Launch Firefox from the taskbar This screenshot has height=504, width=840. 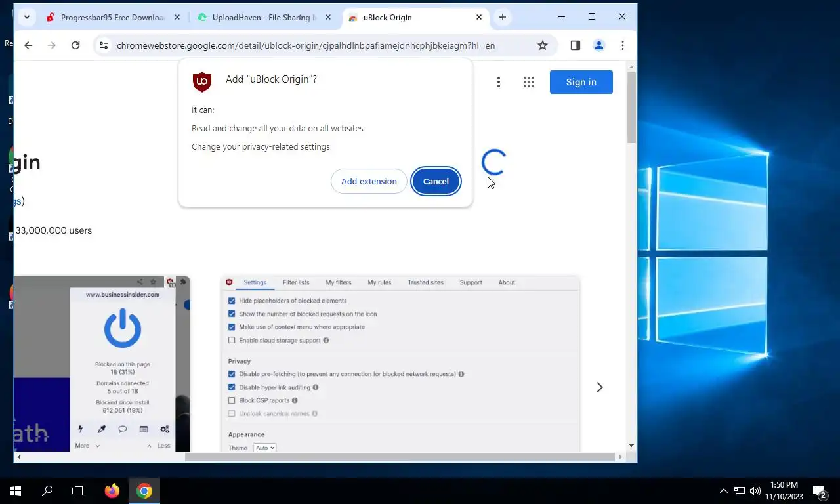click(112, 490)
